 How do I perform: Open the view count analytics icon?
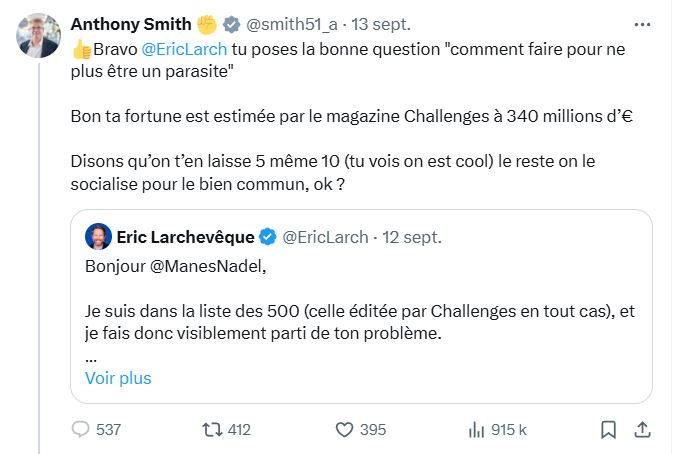pyautogui.click(x=476, y=429)
